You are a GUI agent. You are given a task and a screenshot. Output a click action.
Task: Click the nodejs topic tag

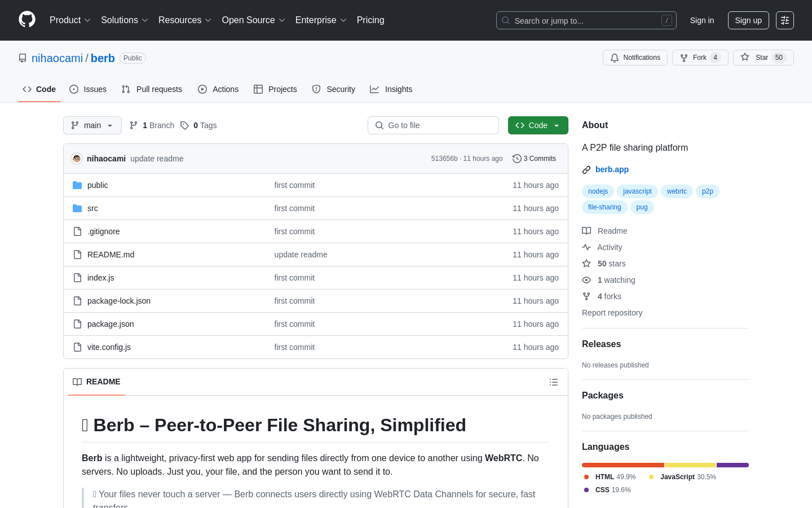click(x=598, y=191)
